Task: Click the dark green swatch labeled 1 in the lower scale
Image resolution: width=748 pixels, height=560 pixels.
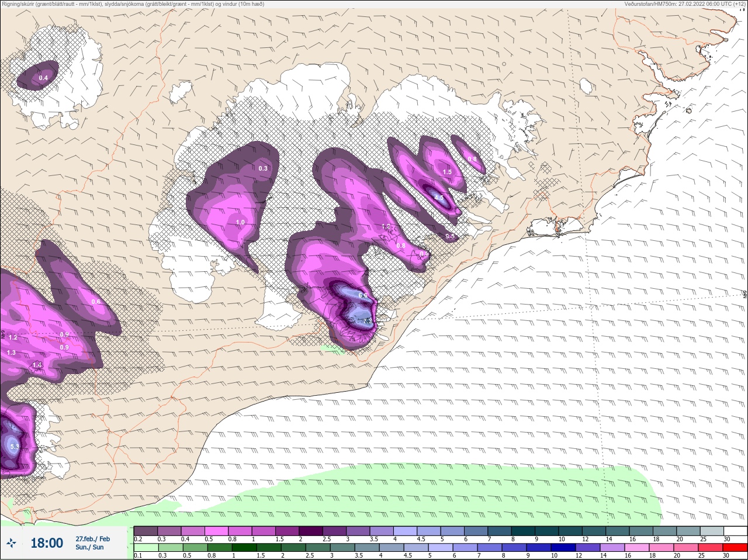Action: [244, 548]
